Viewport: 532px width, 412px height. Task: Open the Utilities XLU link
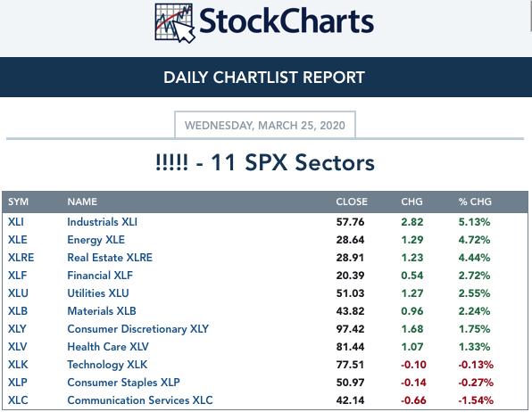click(x=98, y=293)
